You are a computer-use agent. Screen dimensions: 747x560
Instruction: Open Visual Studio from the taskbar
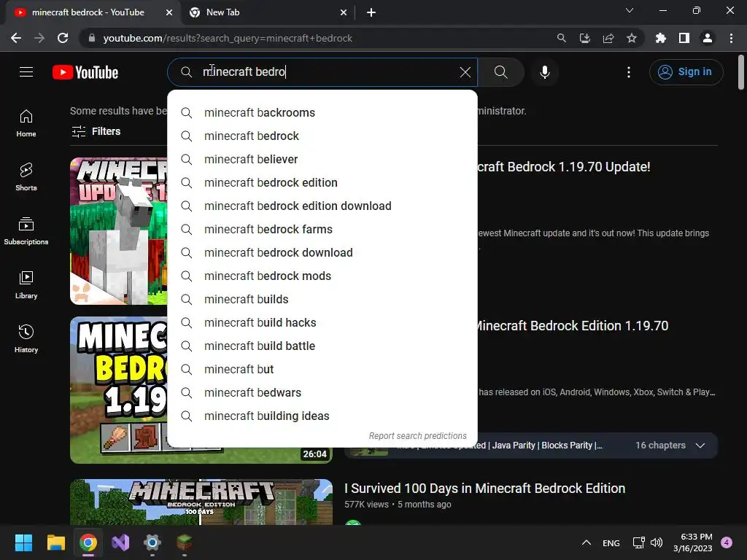[x=120, y=542]
